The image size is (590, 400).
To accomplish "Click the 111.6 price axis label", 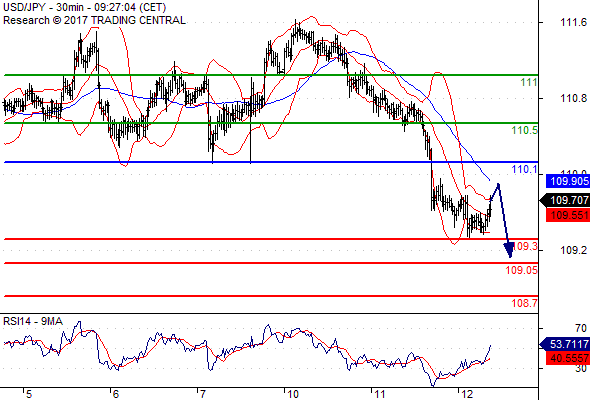I will 573,23.
